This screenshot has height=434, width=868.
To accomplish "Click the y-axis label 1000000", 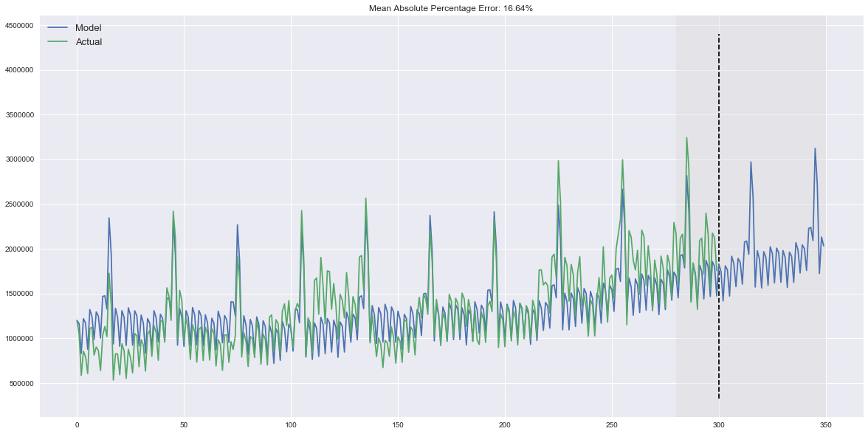I will pyautogui.click(x=18, y=339).
